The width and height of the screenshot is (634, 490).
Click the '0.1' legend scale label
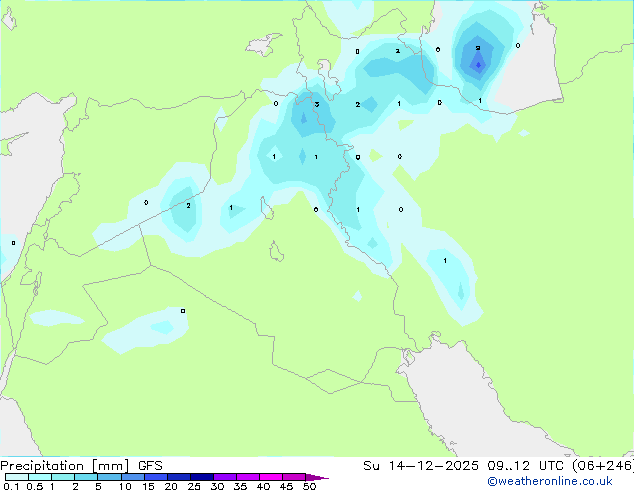point(11,486)
